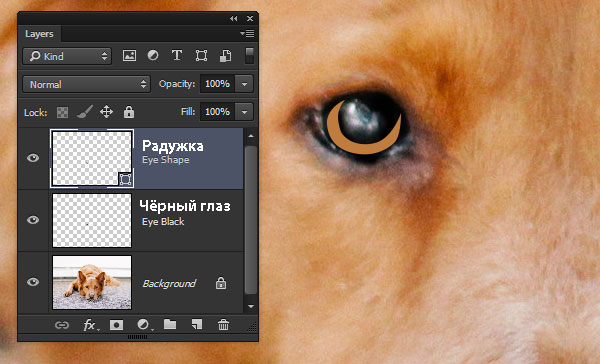Close the Layers panel
The image size is (600, 364).
[250, 18]
